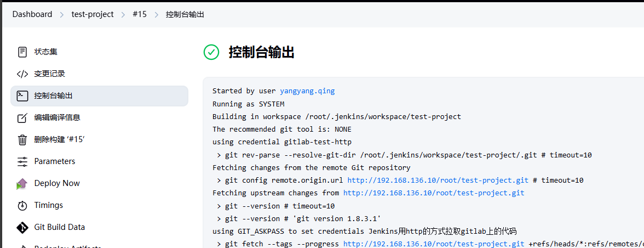Click 控制台输出 in the breadcrumb
Screen dimensions: 644x248
click(x=185, y=14)
